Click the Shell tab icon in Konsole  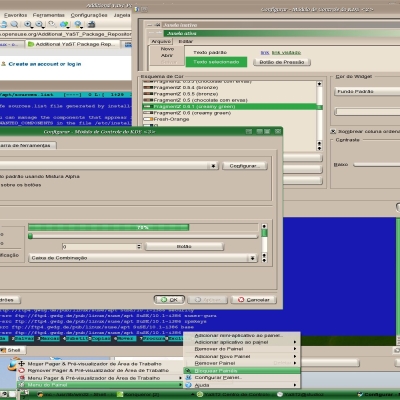pos(3,350)
